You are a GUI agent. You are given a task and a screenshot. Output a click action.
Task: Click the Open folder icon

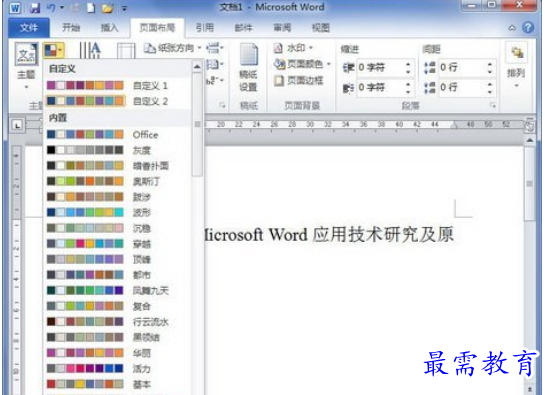pyautogui.click(x=107, y=8)
